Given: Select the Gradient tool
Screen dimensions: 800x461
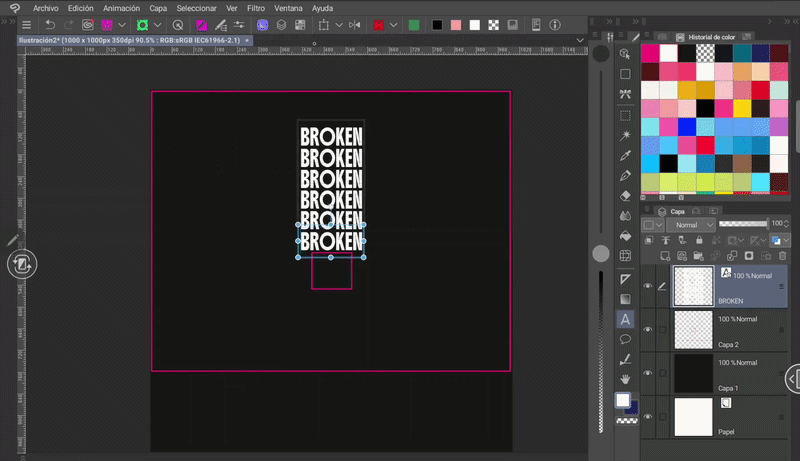Looking at the screenshot, I should tap(625, 298).
